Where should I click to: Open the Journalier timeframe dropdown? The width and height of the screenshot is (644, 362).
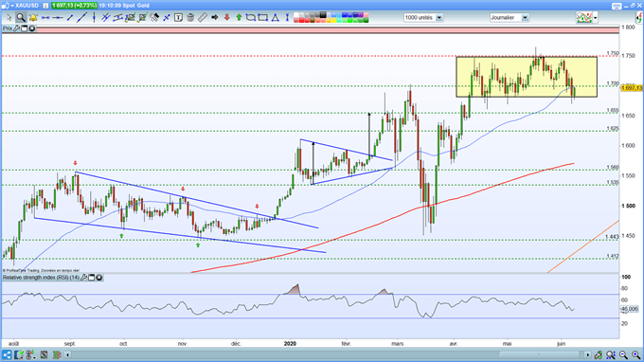525,18
